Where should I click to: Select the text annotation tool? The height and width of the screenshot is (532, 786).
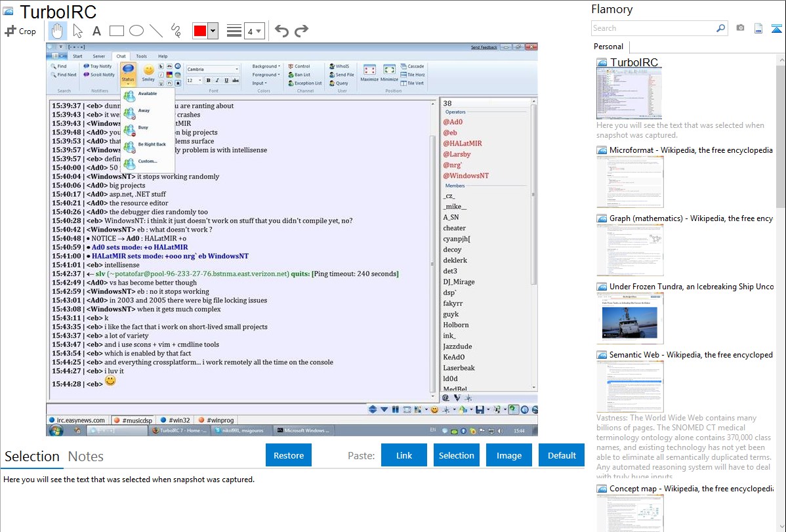point(96,31)
